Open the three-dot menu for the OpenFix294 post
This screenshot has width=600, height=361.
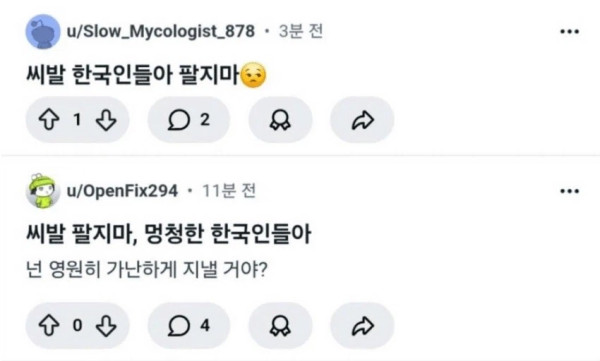point(569,191)
